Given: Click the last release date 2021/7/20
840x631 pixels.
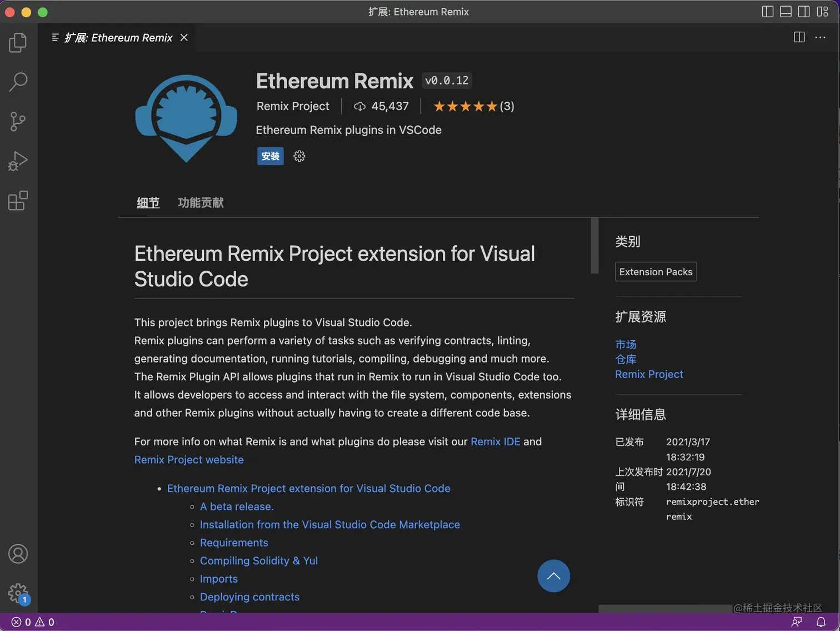Looking at the screenshot, I should pyautogui.click(x=688, y=471).
